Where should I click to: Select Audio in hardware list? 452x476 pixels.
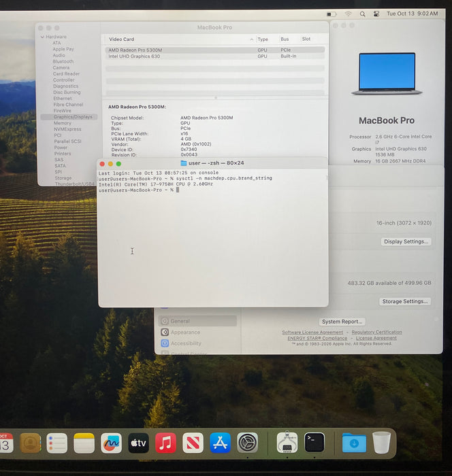(59, 55)
